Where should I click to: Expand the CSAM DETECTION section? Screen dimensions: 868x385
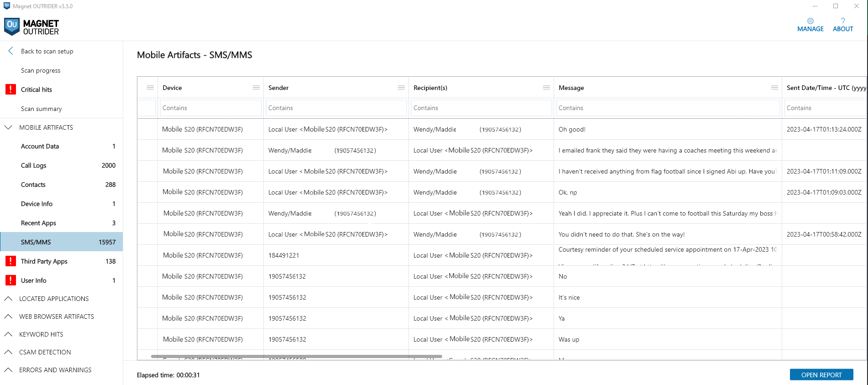(x=8, y=352)
